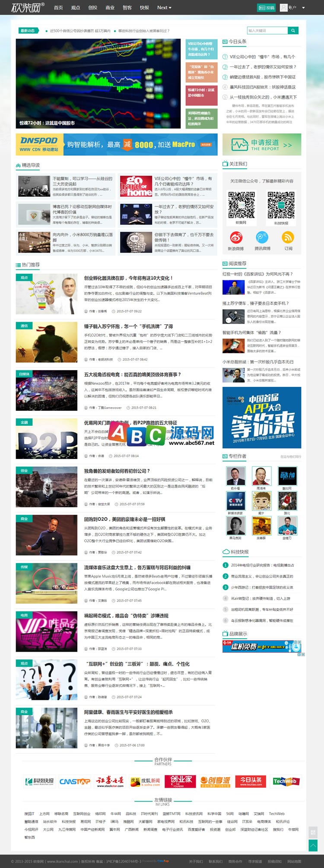Open the 首页 navigation item

pos(58,8)
